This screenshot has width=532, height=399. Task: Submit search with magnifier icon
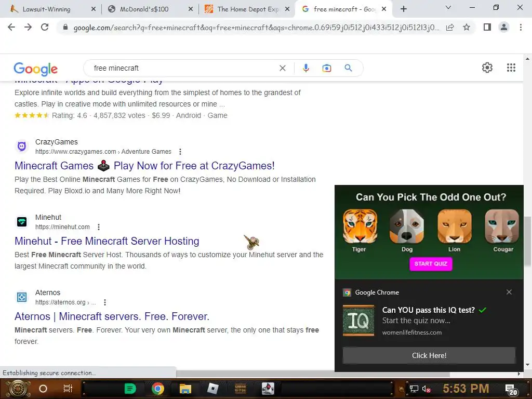pyautogui.click(x=348, y=68)
